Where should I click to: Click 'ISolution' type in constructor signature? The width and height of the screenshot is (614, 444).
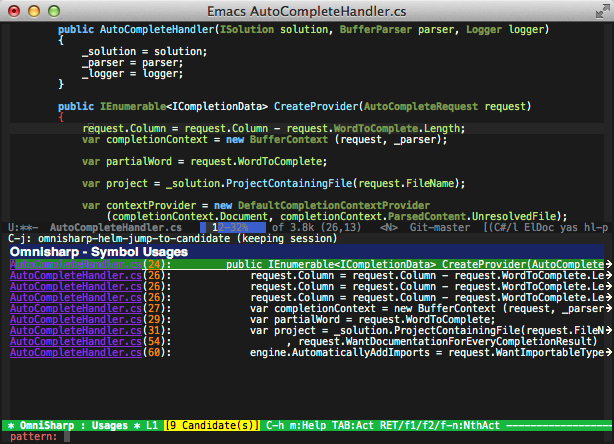[247, 30]
